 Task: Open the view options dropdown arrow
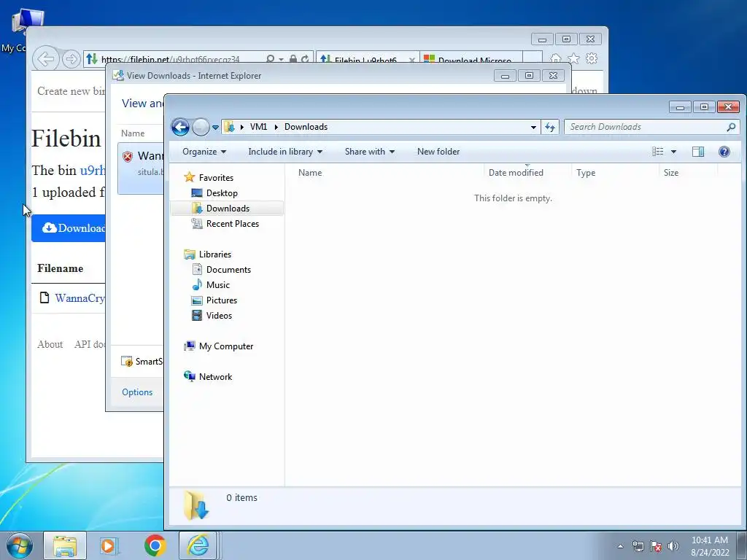(673, 152)
